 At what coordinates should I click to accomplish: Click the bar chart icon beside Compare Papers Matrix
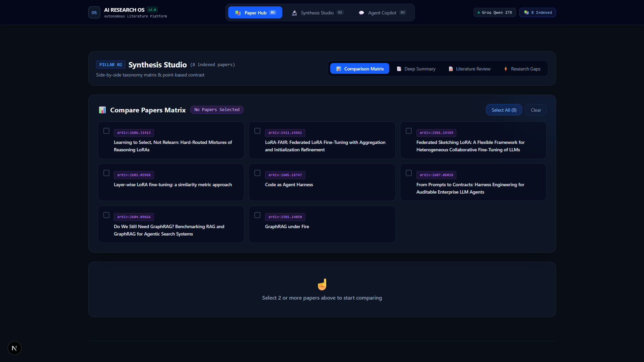[102, 110]
